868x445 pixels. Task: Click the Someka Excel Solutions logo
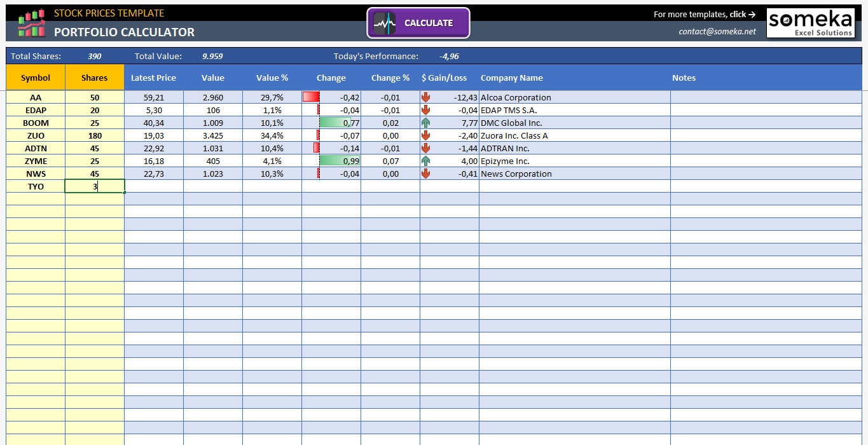click(810, 22)
